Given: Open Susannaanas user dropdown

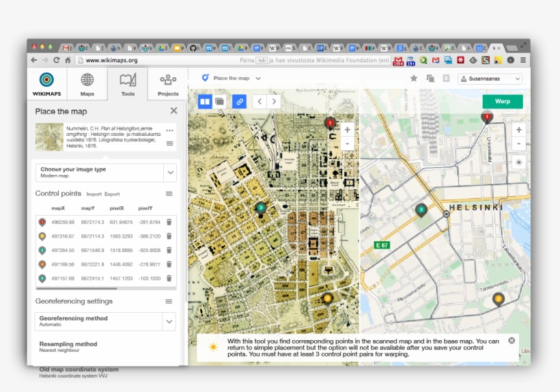Looking at the screenshot, I should click(490, 79).
